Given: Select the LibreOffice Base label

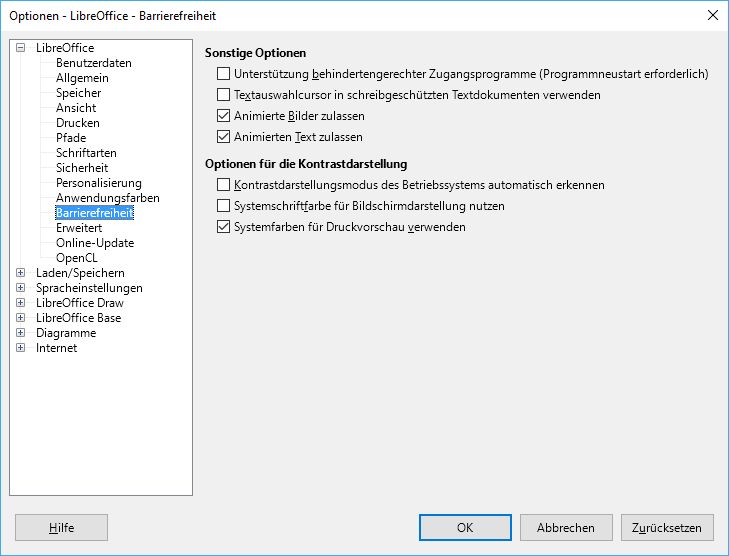Looking at the screenshot, I should coord(79,318).
